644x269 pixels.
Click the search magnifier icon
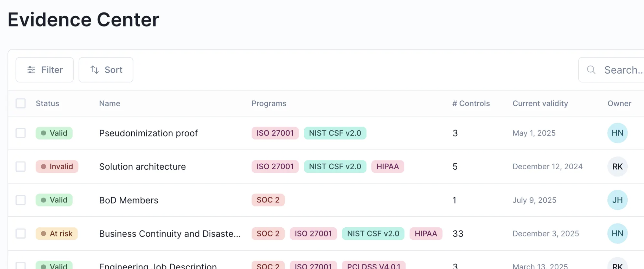pos(591,70)
